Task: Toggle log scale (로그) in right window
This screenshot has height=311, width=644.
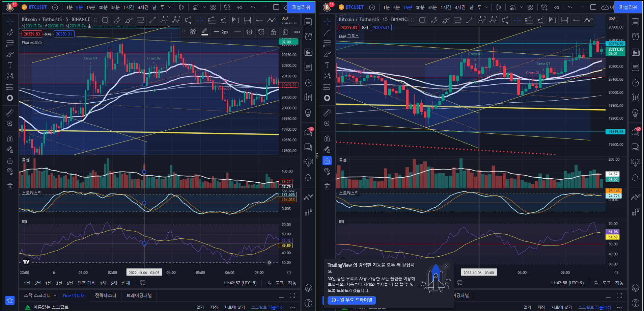Action: 607,283
